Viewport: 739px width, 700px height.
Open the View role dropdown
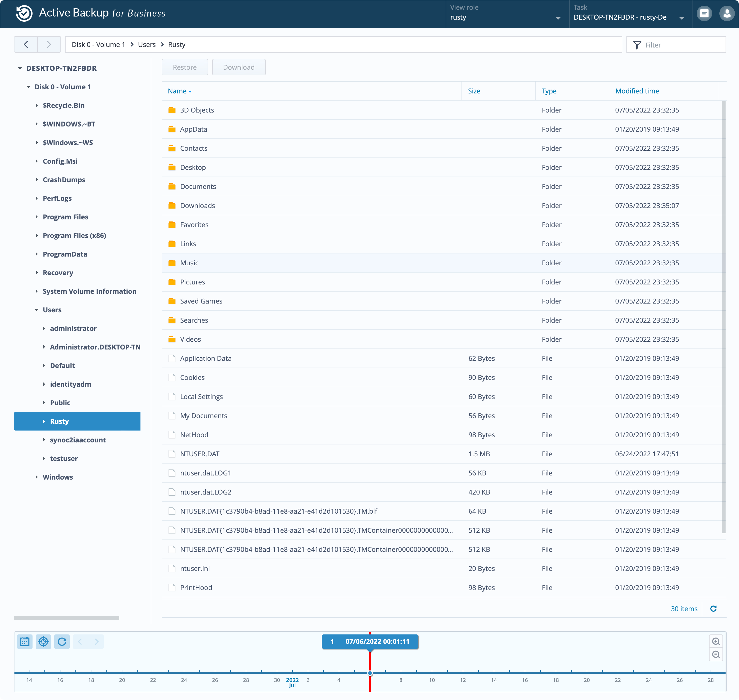pos(507,14)
